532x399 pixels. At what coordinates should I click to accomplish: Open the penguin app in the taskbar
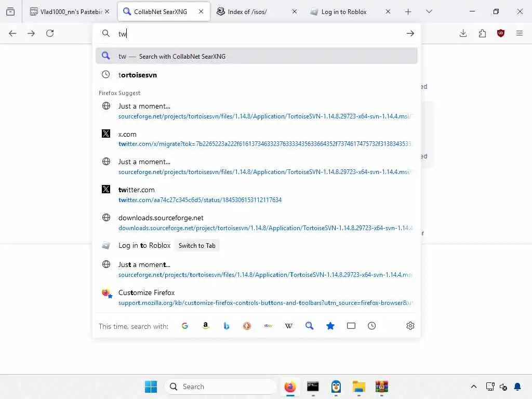(x=336, y=387)
